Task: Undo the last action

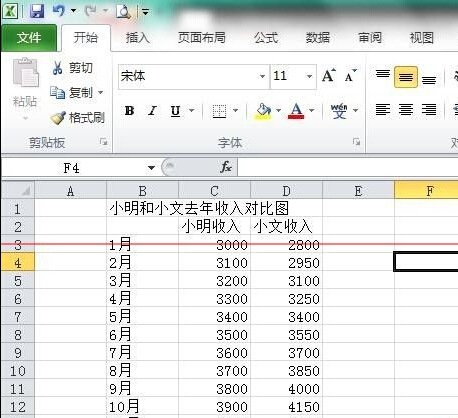Action: (59, 11)
